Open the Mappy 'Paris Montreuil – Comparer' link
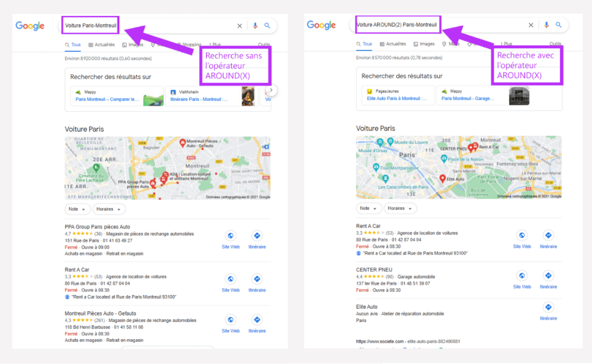 [107, 99]
